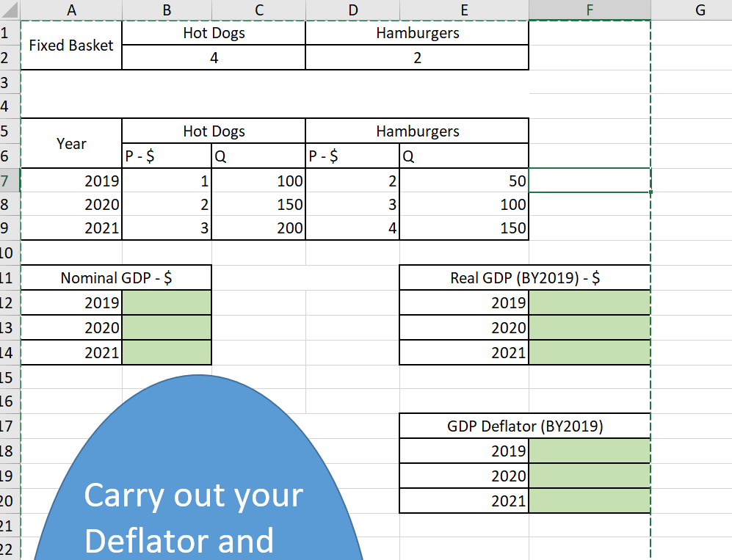The image size is (732, 560).
Task: Select the Year header cell
Action: (x=71, y=143)
